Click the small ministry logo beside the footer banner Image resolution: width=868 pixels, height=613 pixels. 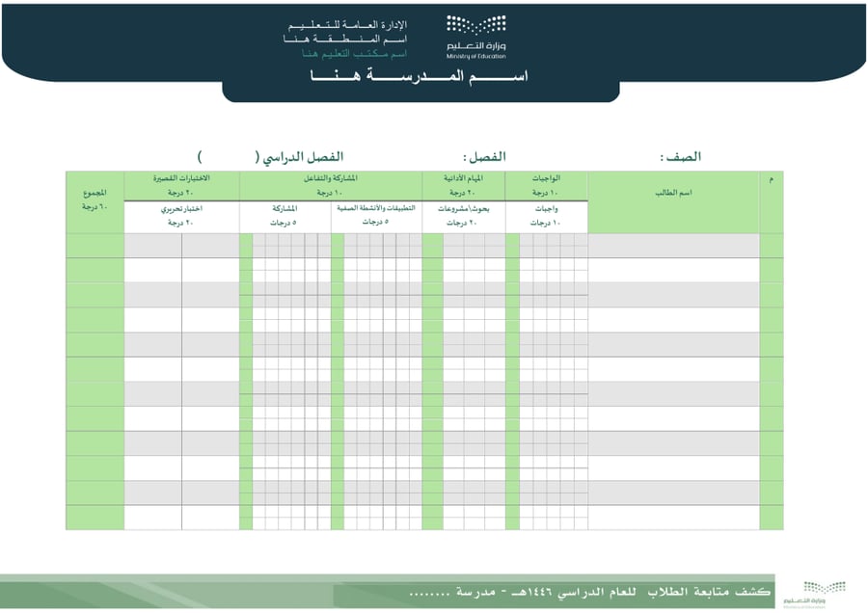814,594
